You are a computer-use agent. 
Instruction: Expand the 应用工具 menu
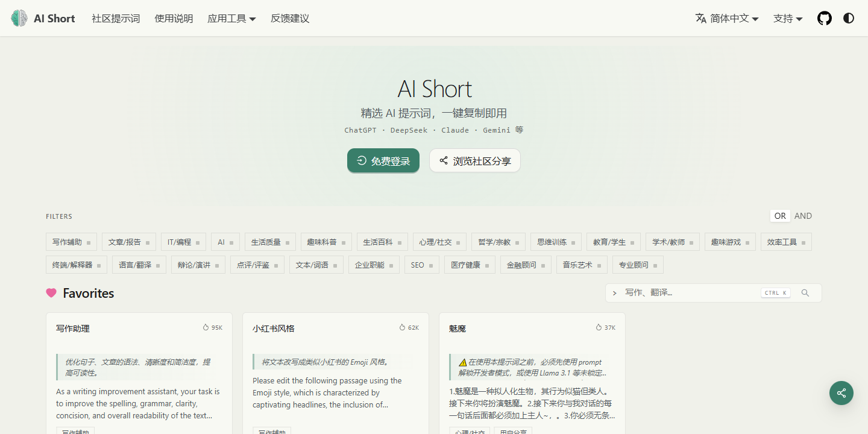tap(231, 18)
